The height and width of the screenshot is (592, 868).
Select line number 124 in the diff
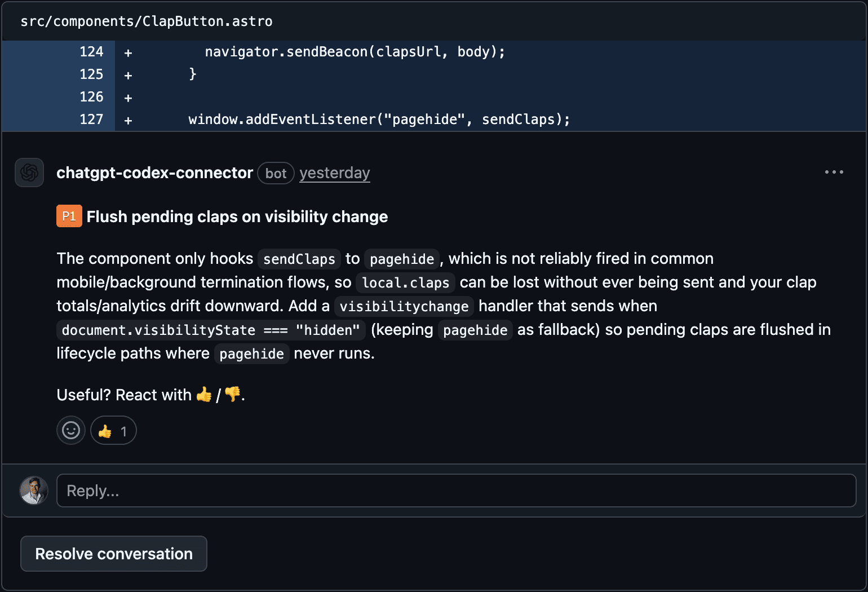[x=91, y=52]
